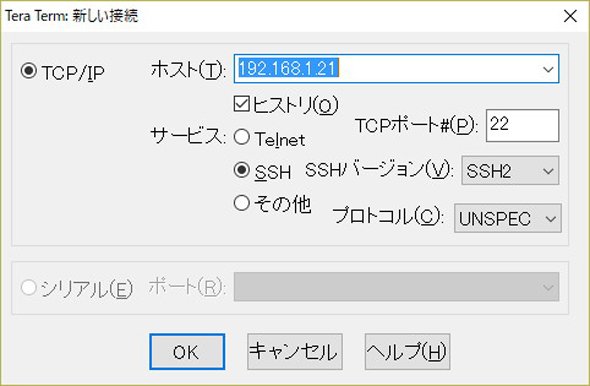Open the SSH version dropdown showing SSH2
This screenshot has height=386, width=590.
[x=510, y=171]
